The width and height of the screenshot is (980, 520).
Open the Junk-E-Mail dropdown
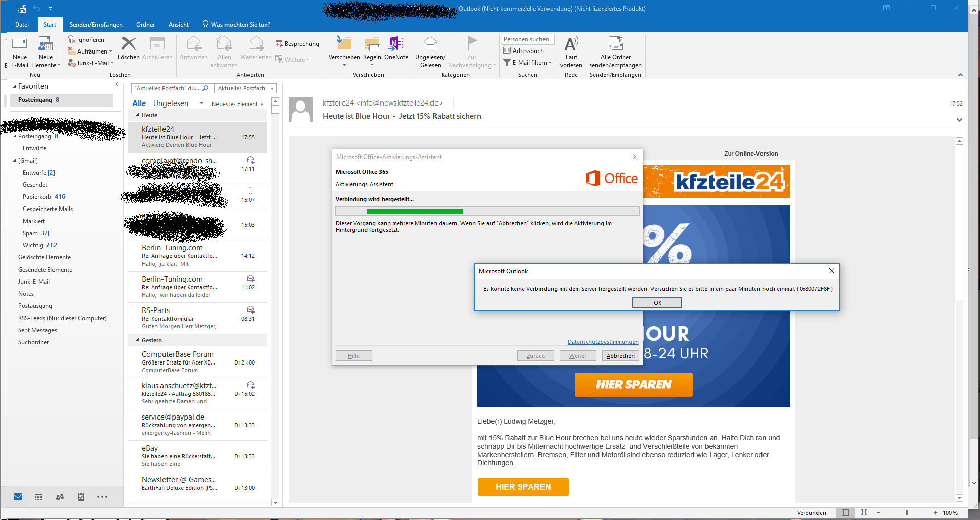point(91,63)
